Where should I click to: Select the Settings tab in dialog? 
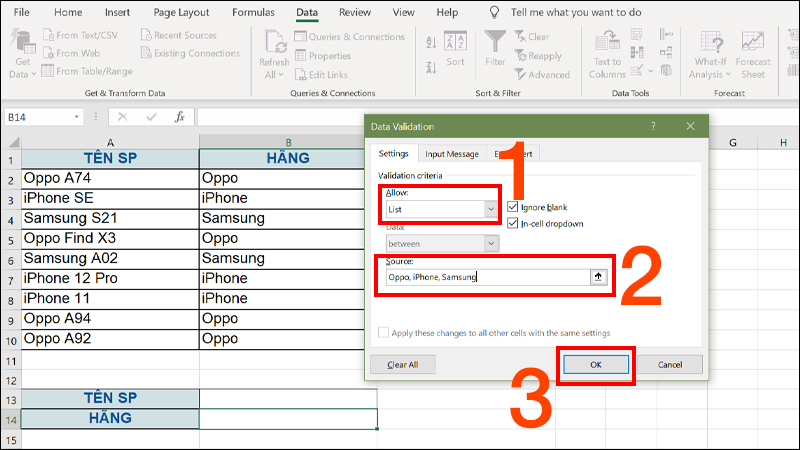[393, 154]
